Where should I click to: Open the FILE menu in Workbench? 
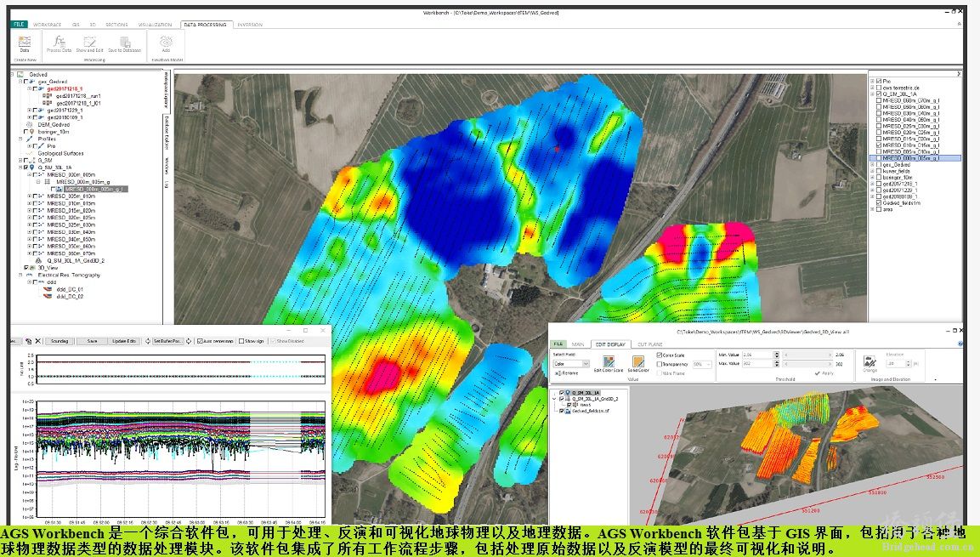19,25
